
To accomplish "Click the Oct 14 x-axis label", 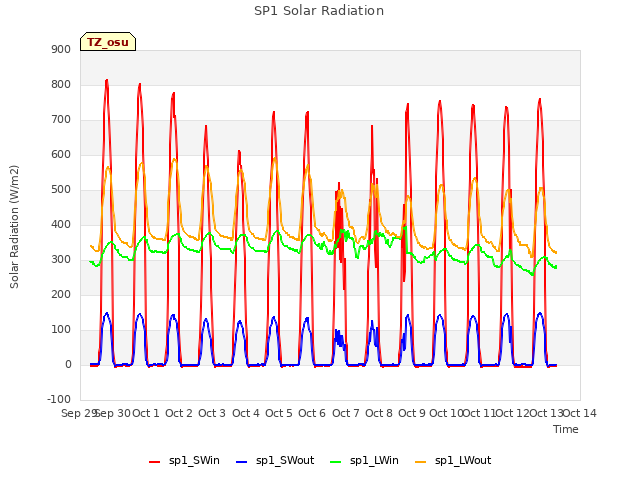I will pyautogui.click(x=580, y=413).
